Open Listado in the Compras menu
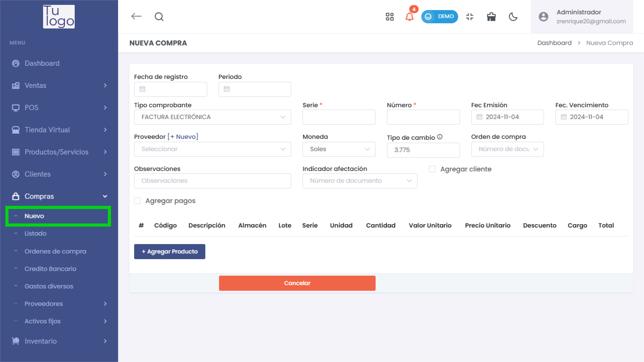 pos(35,234)
